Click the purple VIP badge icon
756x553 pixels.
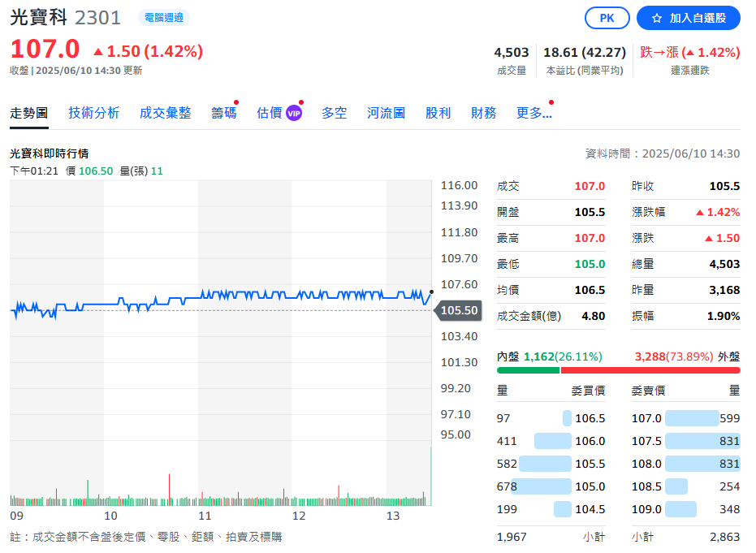294,114
